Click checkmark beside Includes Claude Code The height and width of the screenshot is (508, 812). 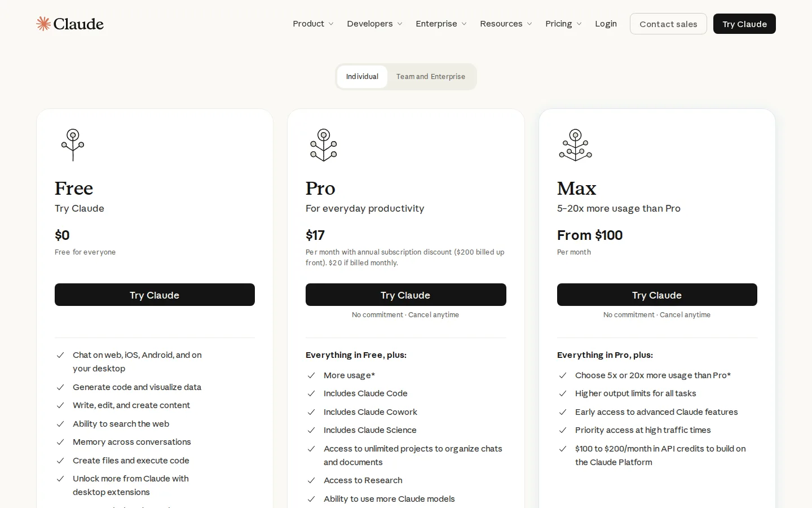tap(311, 393)
